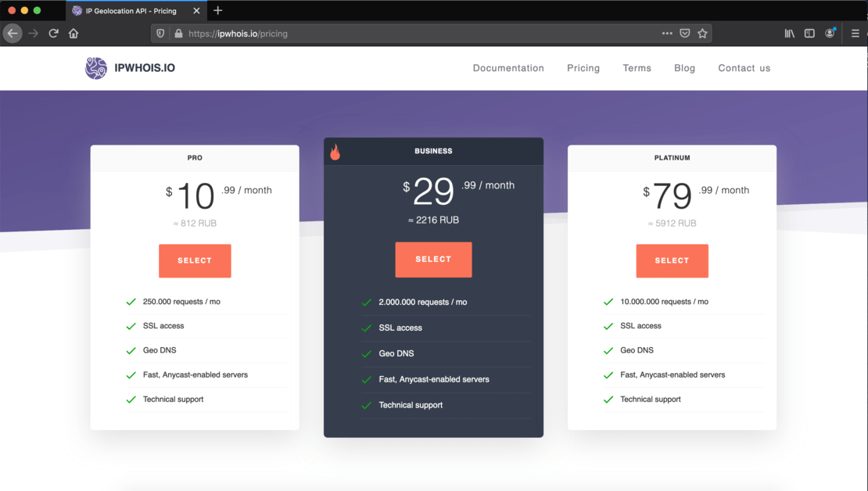Viewport: 868px width, 491px height.
Task: Open the Terms nav link
Action: 637,68
